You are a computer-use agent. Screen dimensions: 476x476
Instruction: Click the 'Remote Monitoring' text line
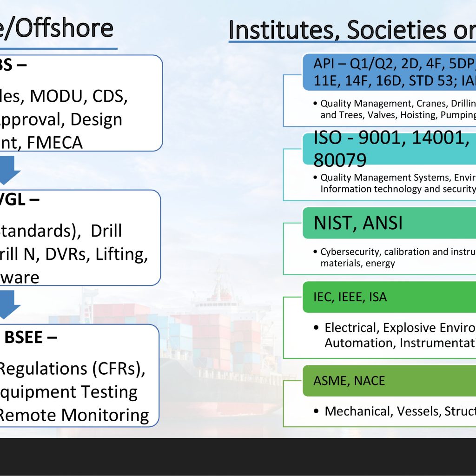coord(74,415)
